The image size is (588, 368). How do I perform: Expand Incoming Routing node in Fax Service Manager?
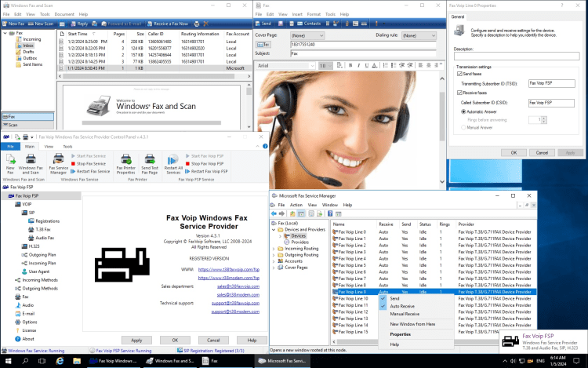[274, 249]
